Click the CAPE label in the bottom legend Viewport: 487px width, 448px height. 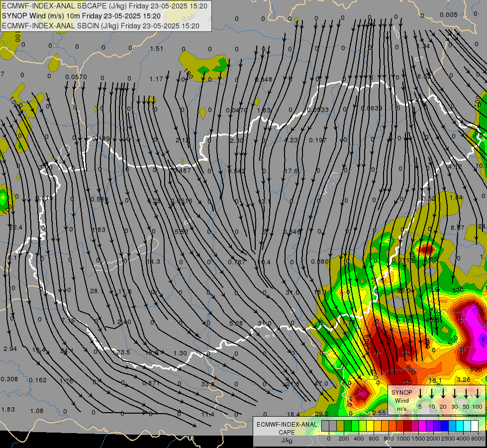click(287, 433)
